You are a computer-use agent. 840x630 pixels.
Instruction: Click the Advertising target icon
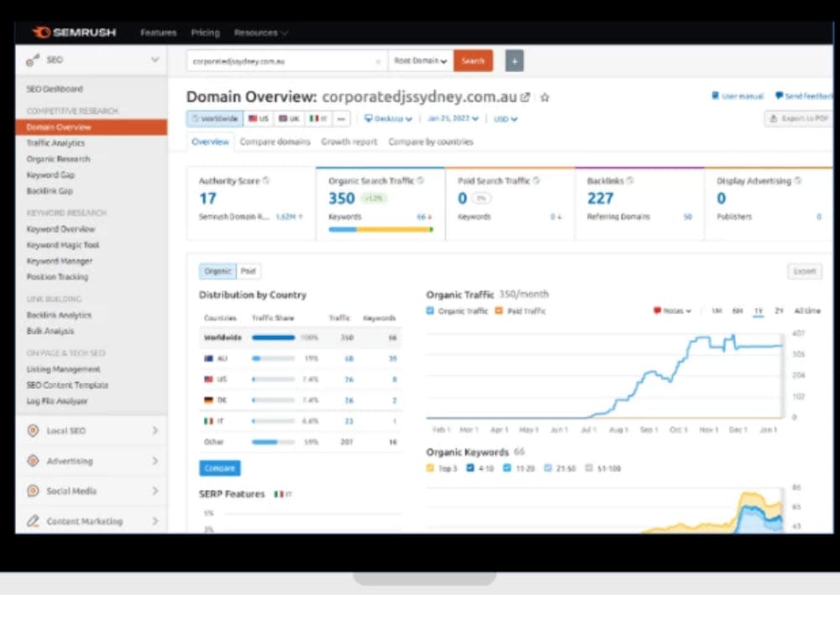click(x=33, y=460)
